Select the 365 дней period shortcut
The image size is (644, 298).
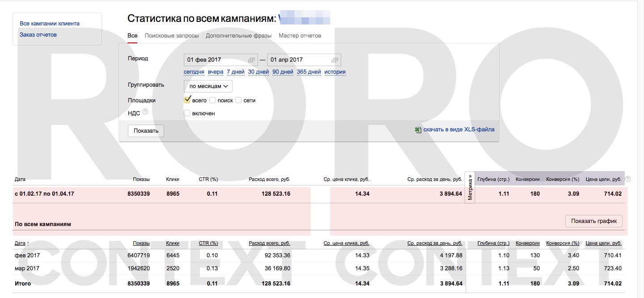pyautogui.click(x=309, y=72)
